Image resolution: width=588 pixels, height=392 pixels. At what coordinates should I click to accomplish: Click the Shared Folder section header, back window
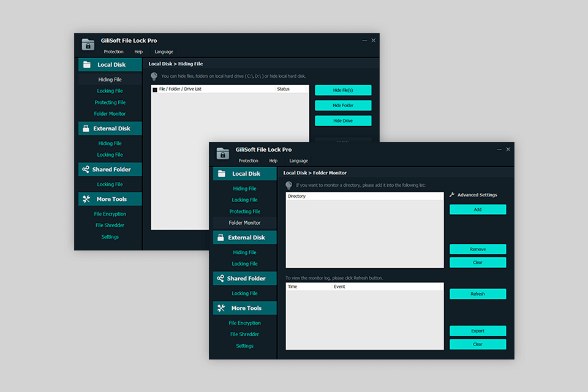pos(110,169)
